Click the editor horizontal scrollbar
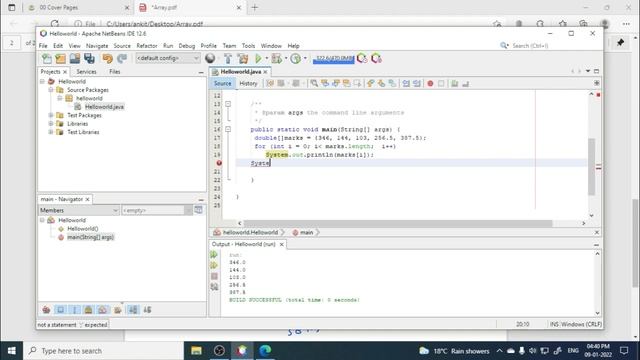The height and width of the screenshot is (360, 640). [x=398, y=223]
